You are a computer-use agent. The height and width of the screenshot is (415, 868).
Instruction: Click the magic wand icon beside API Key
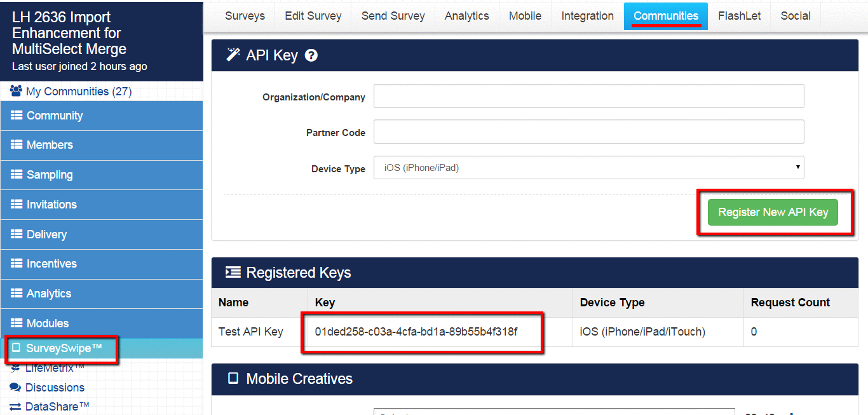click(233, 55)
